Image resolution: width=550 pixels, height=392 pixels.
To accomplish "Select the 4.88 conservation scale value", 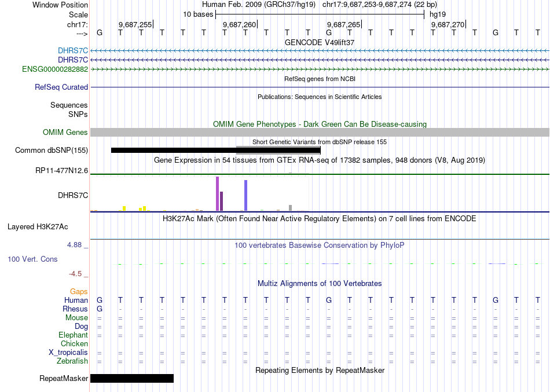I will coord(74,244).
